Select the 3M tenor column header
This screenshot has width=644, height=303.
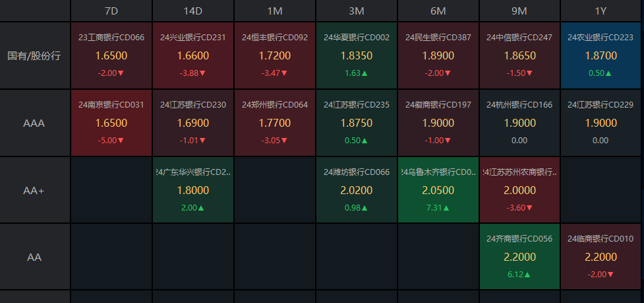click(x=357, y=11)
